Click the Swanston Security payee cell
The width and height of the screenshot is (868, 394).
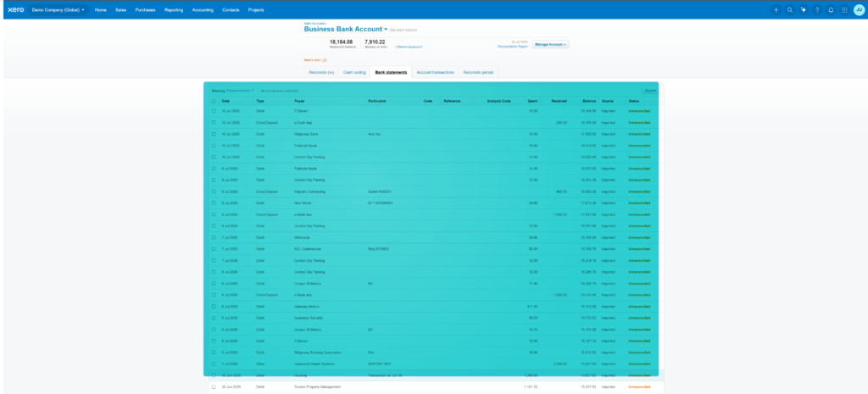[309, 318]
